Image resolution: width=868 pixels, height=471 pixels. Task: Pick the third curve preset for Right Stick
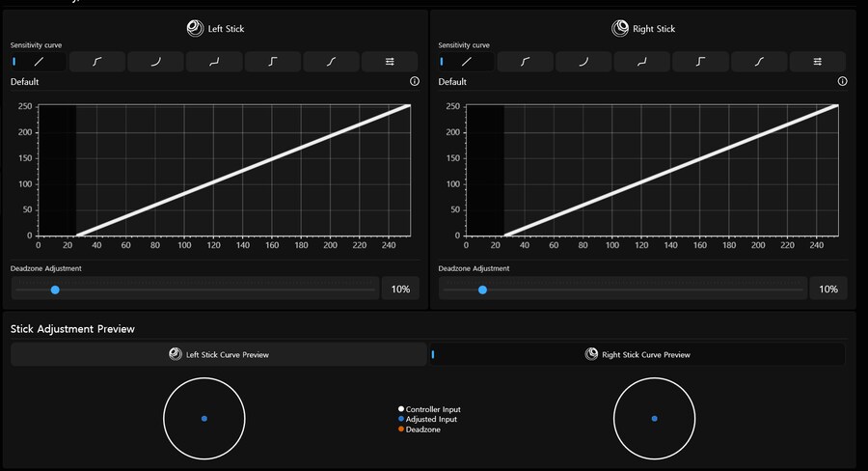(x=583, y=62)
